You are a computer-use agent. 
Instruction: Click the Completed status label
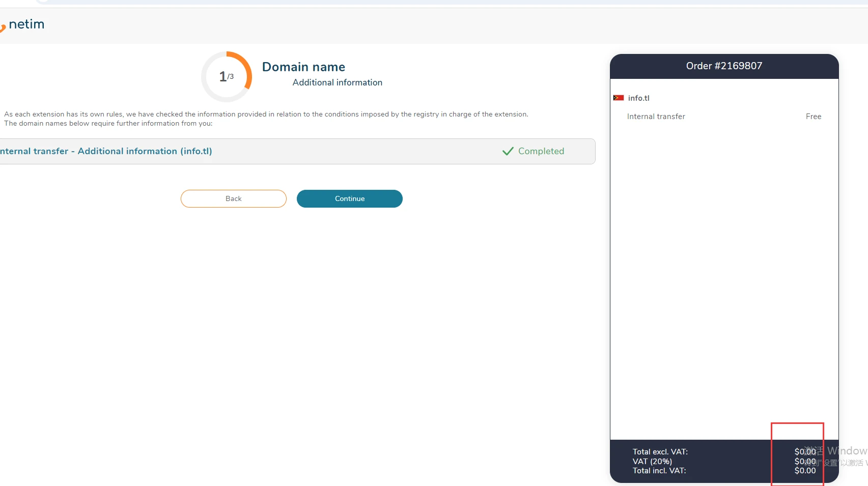[x=541, y=151]
